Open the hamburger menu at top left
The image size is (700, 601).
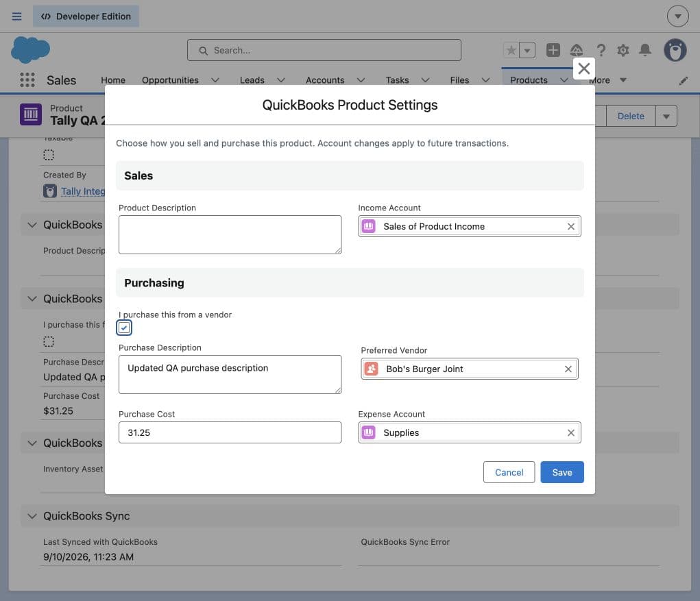tap(16, 16)
